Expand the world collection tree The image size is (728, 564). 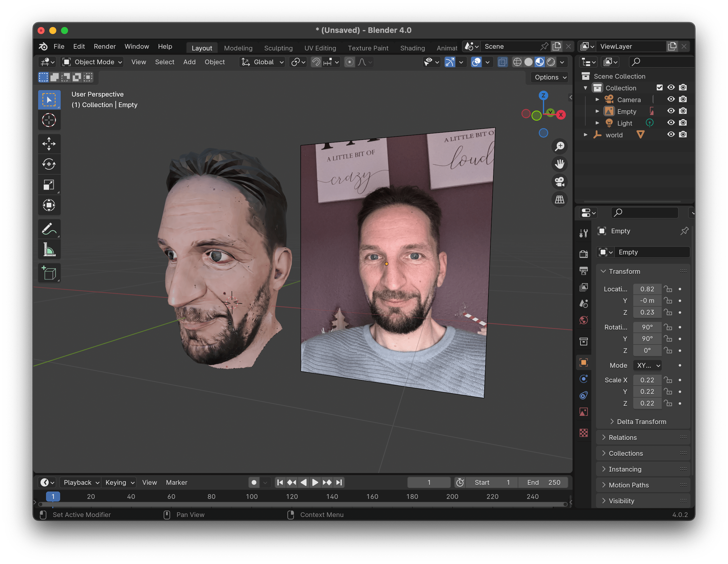coord(586,135)
